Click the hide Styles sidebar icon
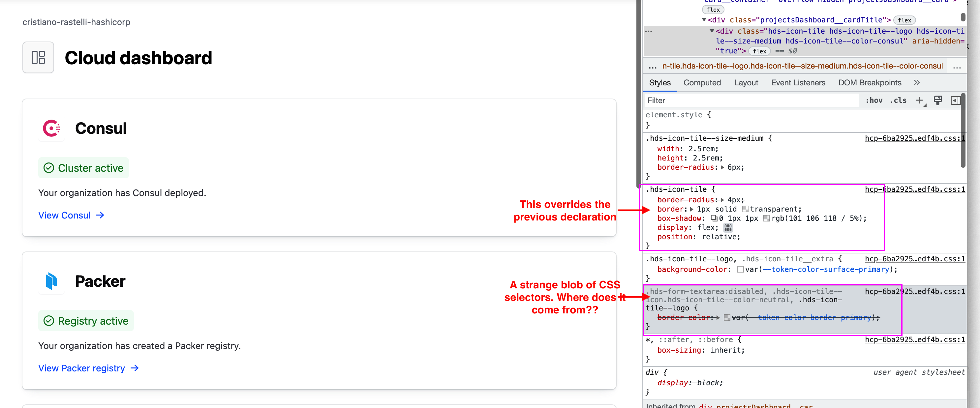This screenshot has height=408, width=980. pyautogui.click(x=955, y=100)
